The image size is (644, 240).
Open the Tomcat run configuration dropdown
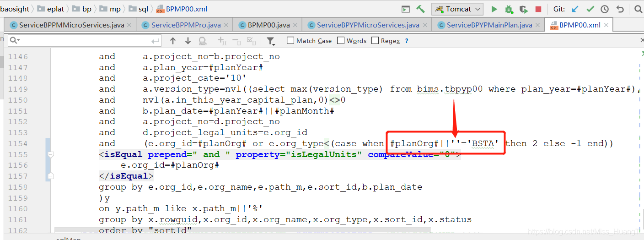tap(457, 9)
